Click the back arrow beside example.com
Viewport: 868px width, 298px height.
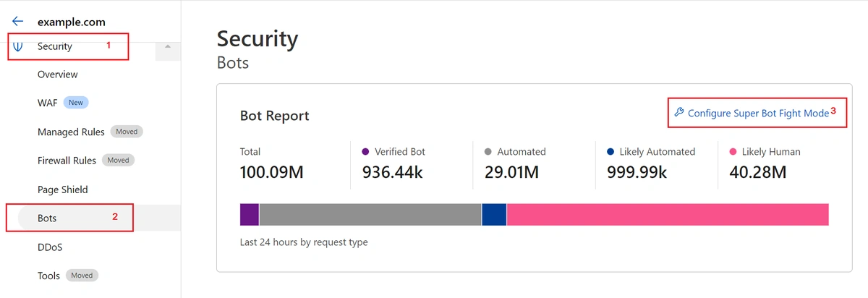pos(18,22)
